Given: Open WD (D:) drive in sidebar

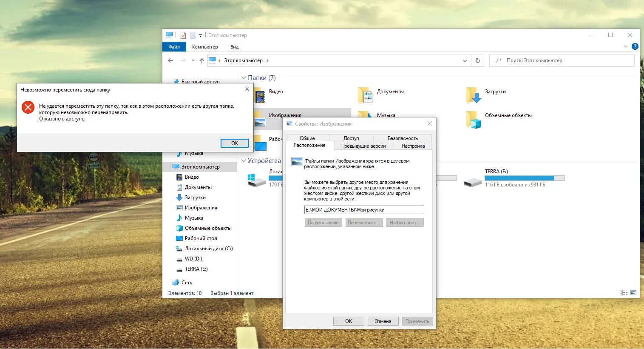Looking at the screenshot, I should [x=193, y=259].
